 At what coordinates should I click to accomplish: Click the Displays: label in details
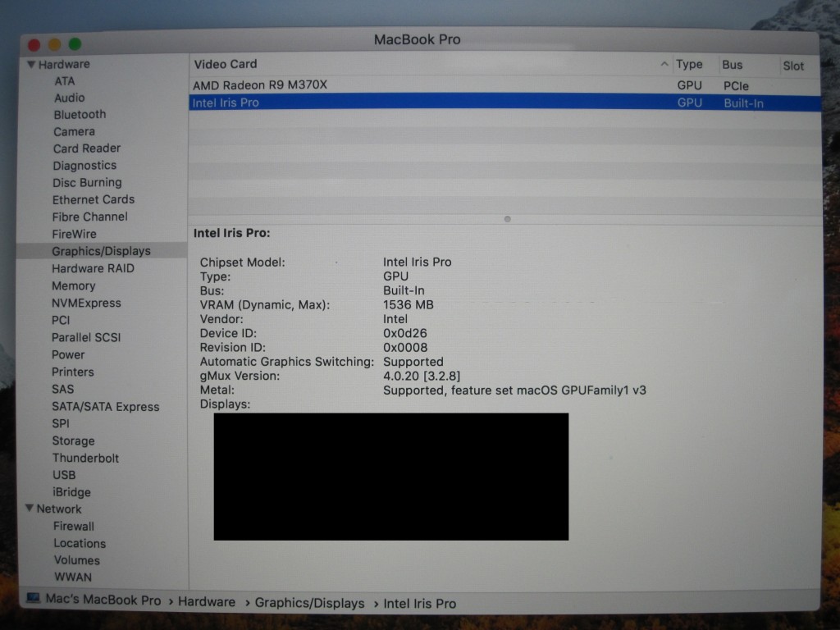click(225, 404)
